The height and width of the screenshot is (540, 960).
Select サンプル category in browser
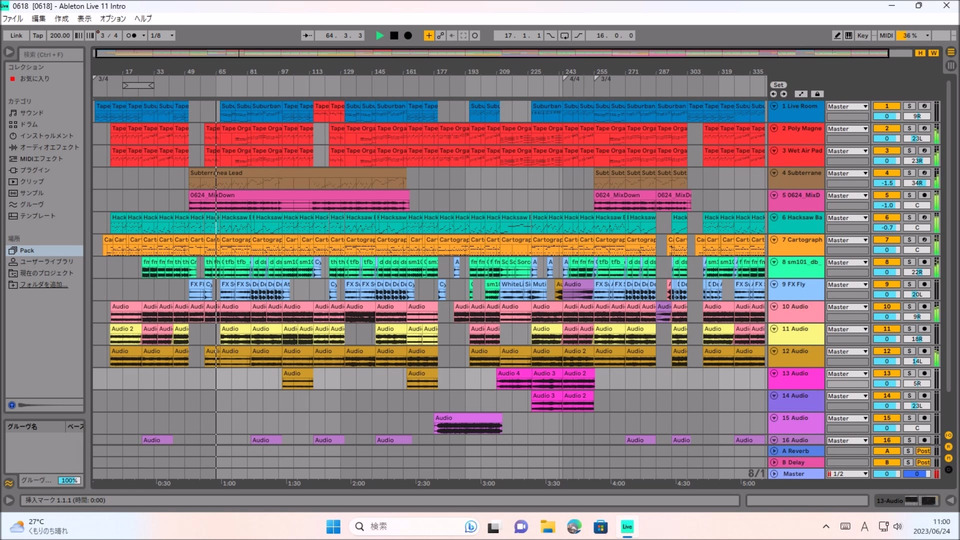click(x=31, y=193)
